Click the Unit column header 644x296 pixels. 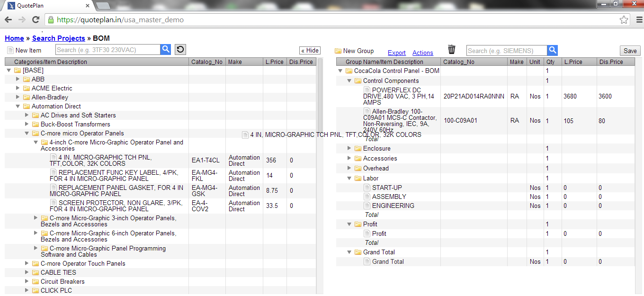click(535, 62)
